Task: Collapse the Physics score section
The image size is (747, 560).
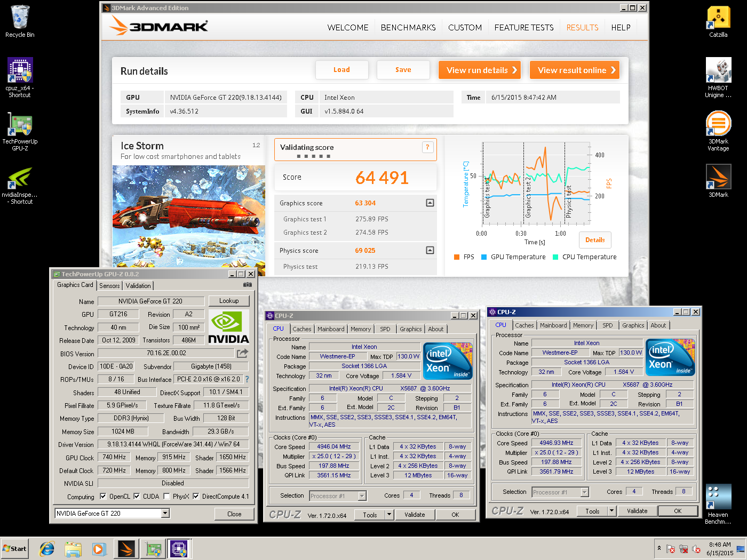Action: coord(430,250)
